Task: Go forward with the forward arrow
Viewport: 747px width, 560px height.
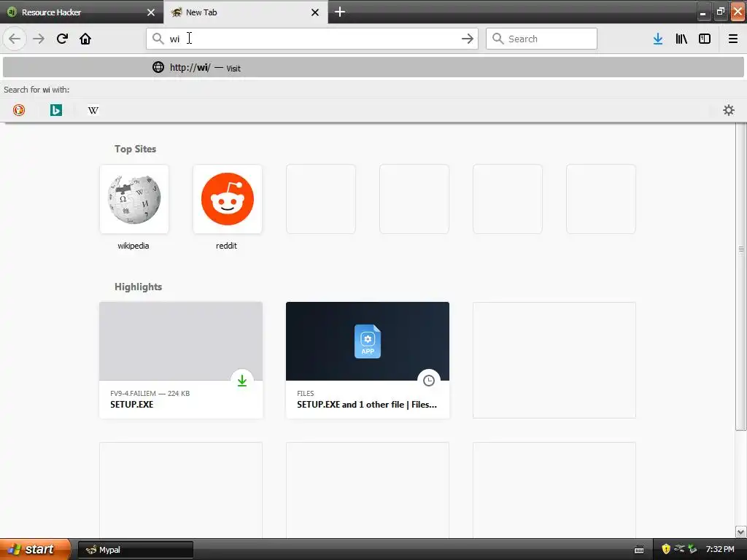Action: click(x=39, y=39)
